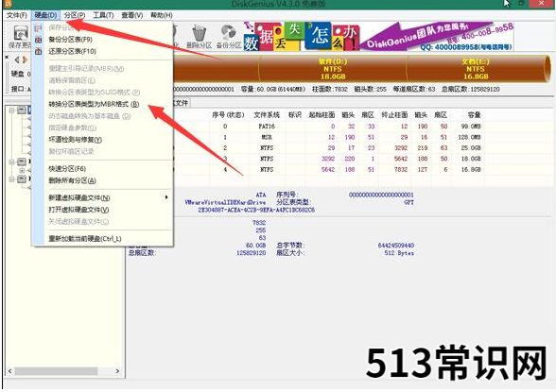Click the 删除分区 trash can toolbar icon

click(199, 34)
